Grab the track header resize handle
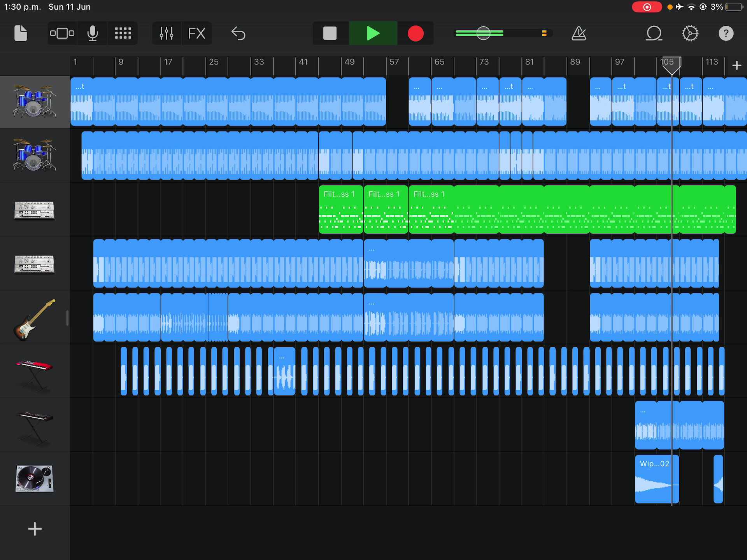Screen dimensions: 747x560 67,318
